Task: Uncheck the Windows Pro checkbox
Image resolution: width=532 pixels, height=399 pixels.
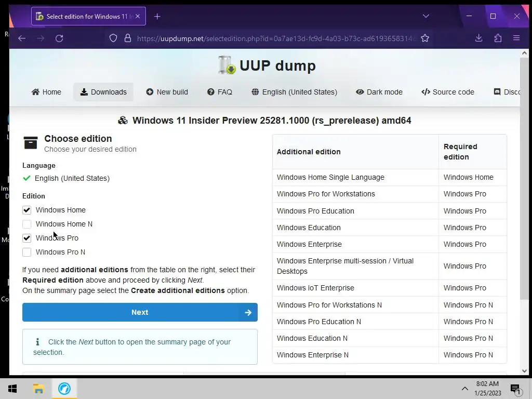Action: (x=27, y=238)
